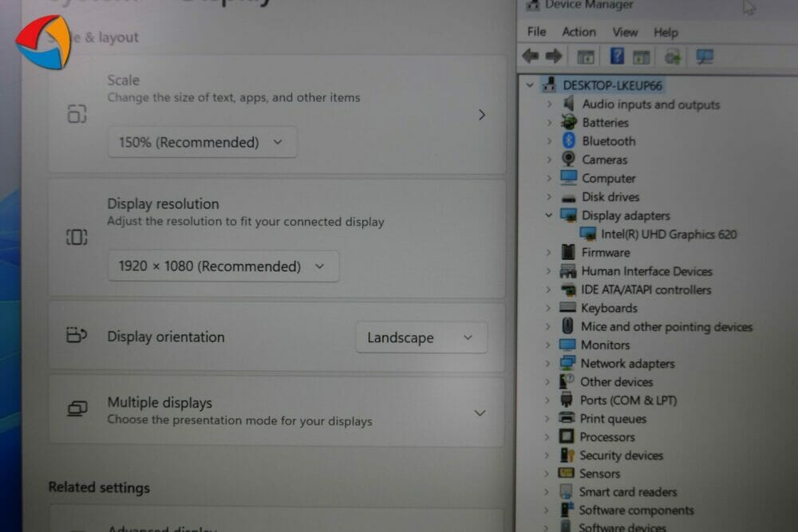Click the Print queues printer icon

pos(567,418)
